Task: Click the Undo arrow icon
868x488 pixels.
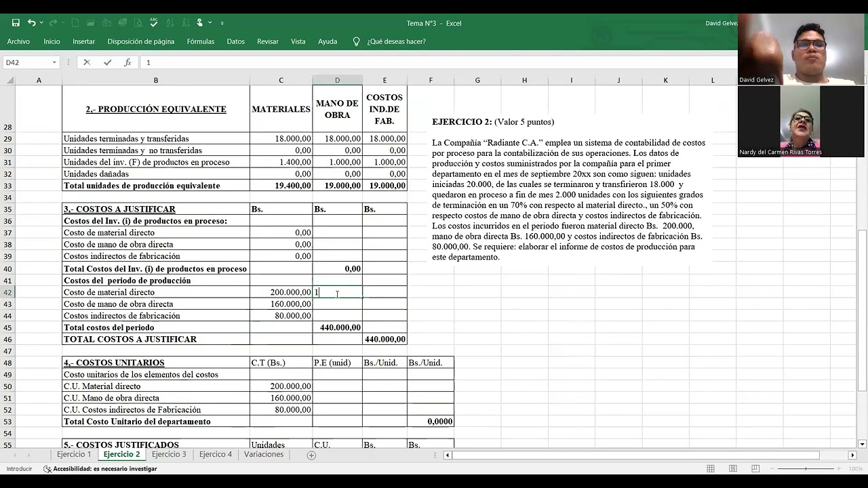Action: coord(31,23)
